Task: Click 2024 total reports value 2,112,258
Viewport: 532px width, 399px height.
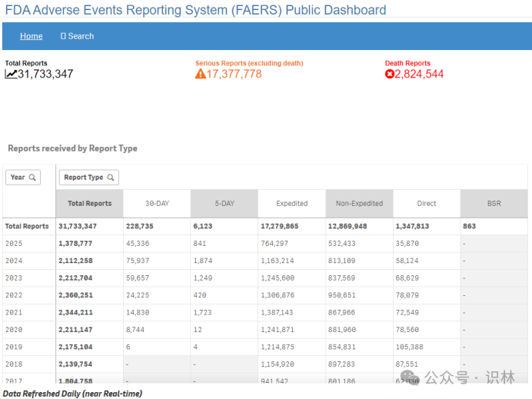Action: (x=75, y=261)
